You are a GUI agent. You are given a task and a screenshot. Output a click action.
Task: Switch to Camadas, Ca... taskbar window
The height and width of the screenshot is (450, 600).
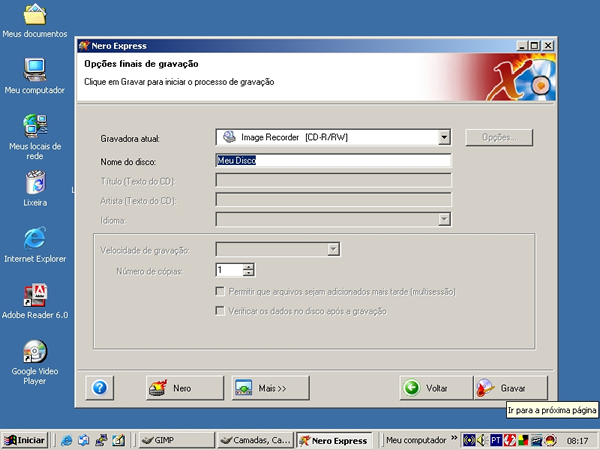pyautogui.click(x=256, y=440)
